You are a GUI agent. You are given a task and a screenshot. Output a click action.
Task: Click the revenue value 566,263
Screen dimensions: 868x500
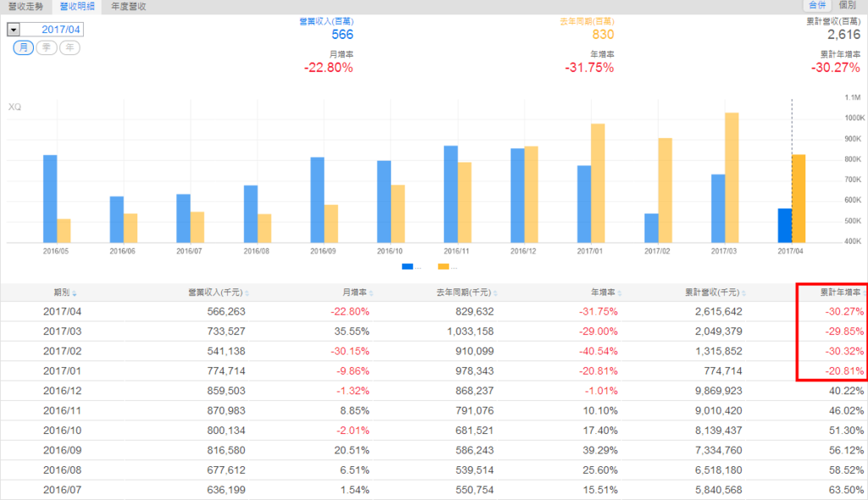(226, 312)
